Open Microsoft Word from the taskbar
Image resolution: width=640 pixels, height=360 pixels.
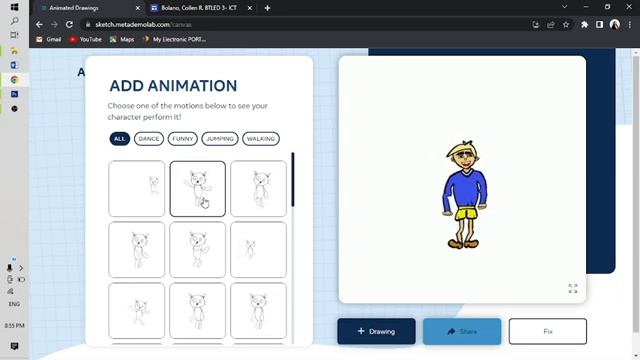pos(14,65)
